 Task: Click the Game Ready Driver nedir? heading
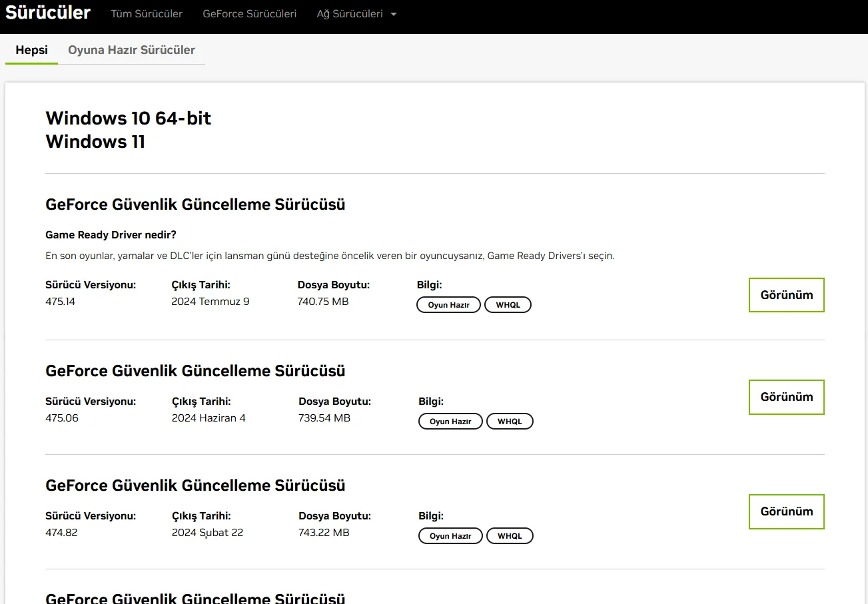[x=111, y=234]
